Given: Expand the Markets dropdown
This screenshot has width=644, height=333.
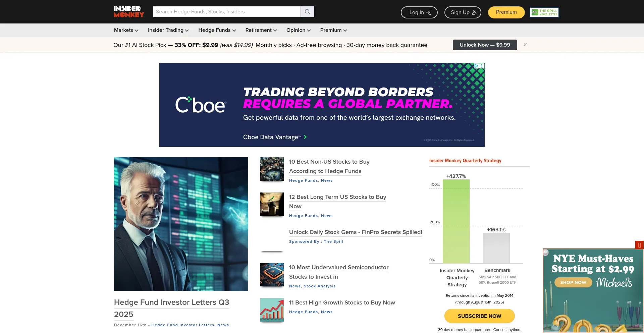Looking at the screenshot, I should (126, 30).
